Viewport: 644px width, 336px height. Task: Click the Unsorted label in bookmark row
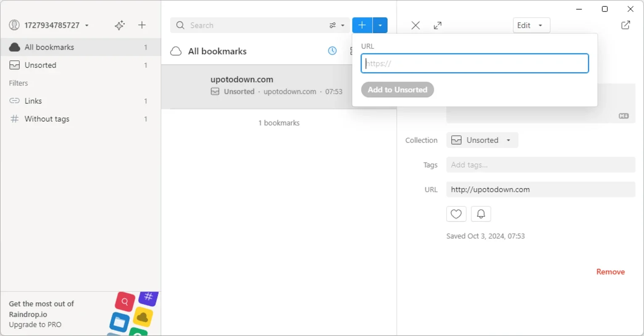click(x=239, y=92)
